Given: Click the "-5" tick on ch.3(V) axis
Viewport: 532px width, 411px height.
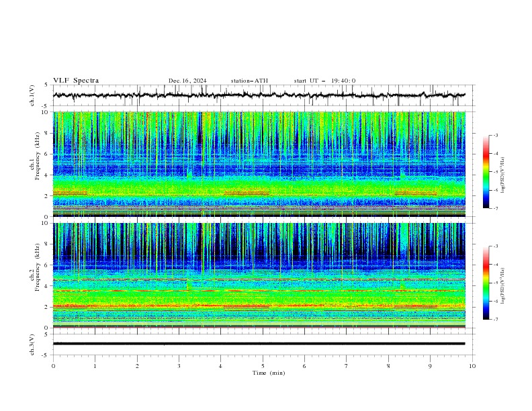Looking at the screenshot, I should click(x=46, y=355).
